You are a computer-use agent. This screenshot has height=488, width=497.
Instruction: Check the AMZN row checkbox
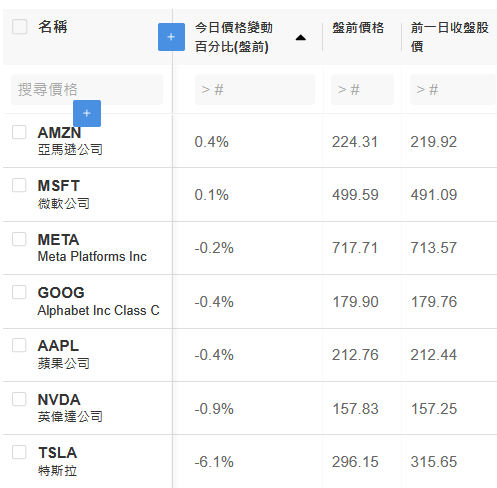[x=19, y=132]
